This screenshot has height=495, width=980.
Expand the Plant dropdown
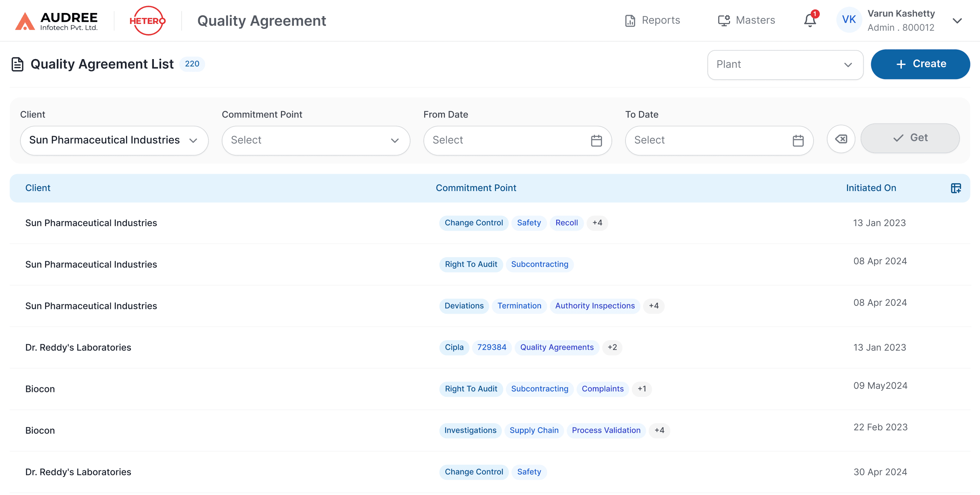coord(785,65)
